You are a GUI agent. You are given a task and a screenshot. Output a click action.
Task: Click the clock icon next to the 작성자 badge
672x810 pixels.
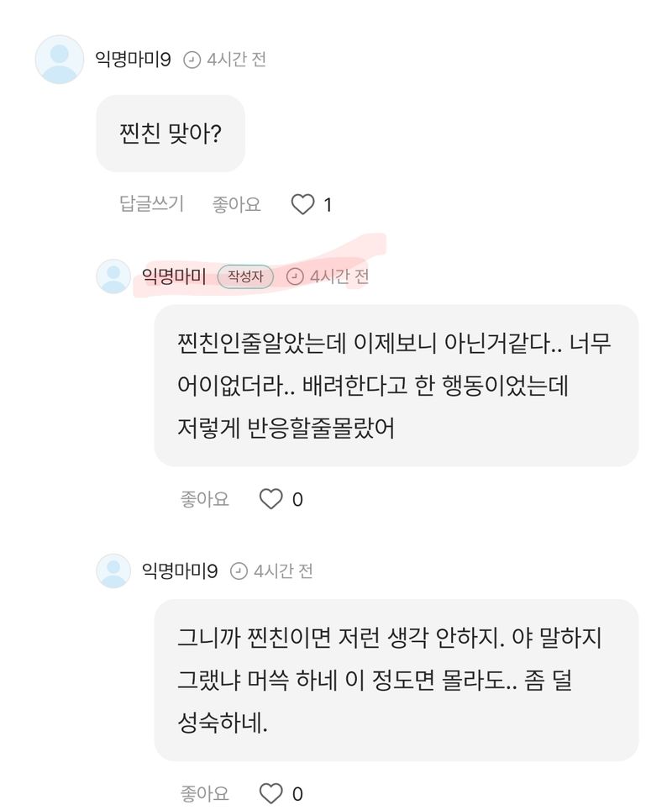point(295,276)
